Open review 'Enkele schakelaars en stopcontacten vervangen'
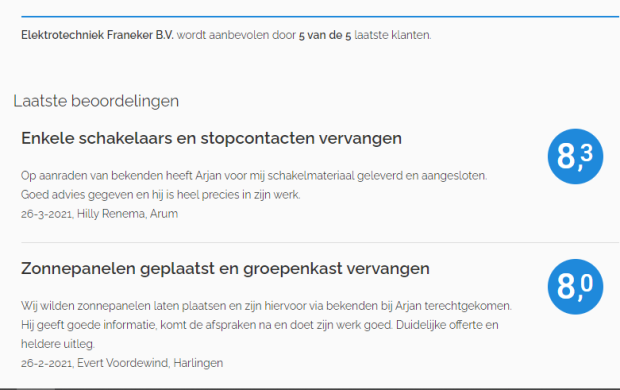The image size is (620, 390). [x=212, y=138]
